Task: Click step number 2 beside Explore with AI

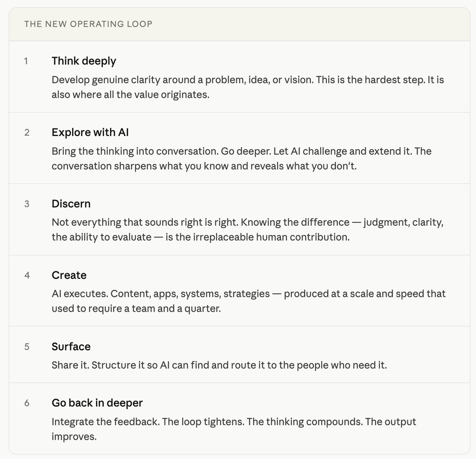Action: pyautogui.click(x=27, y=133)
